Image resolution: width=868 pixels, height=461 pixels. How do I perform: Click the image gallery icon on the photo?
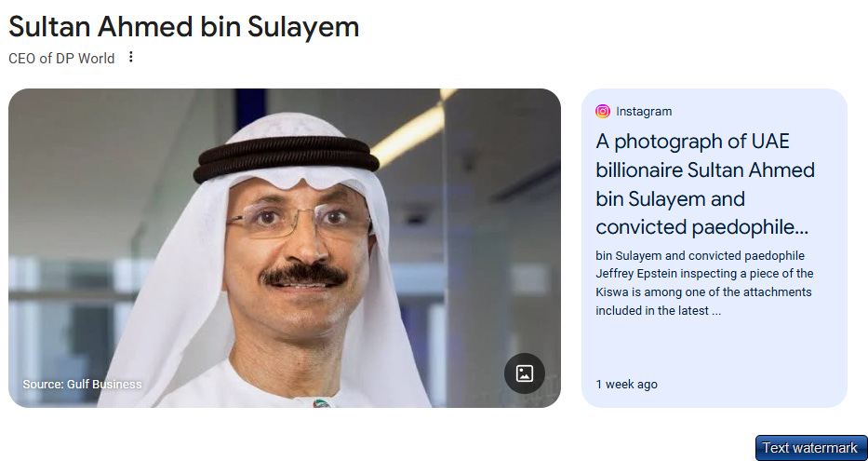pyautogui.click(x=524, y=373)
